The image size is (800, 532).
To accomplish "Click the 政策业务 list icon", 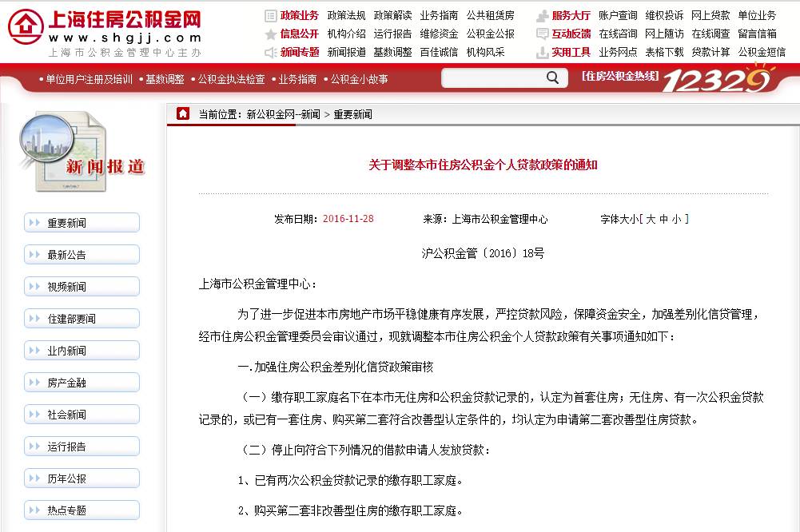I will tap(269, 14).
